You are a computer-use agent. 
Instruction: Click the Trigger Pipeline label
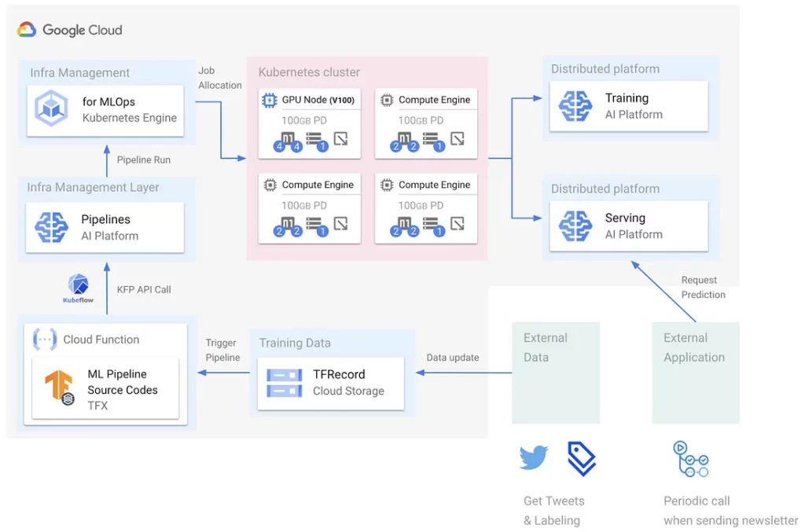pyautogui.click(x=222, y=350)
